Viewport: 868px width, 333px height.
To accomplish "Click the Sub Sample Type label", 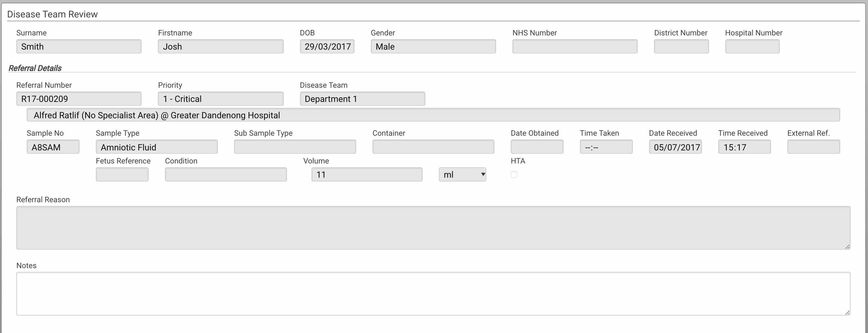I will coord(263,133).
